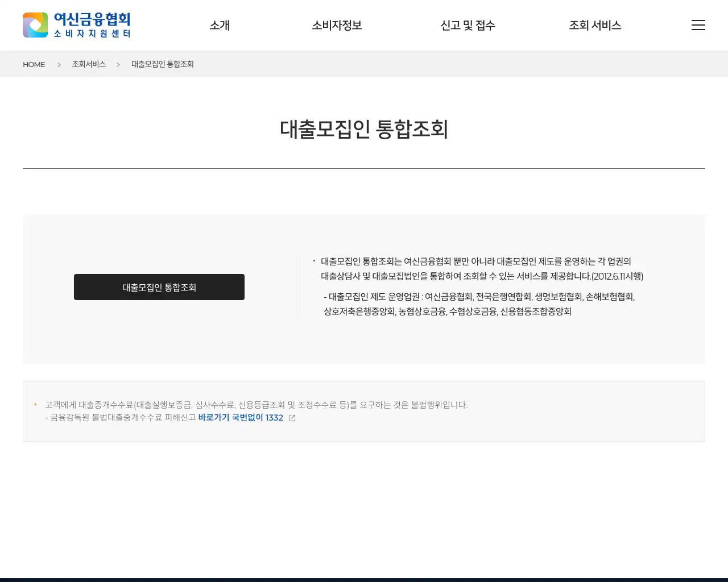Click the 조회서비스 breadcrumb link
Image resolution: width=728 pixels, height=582 pixels.
coord(89,64)
